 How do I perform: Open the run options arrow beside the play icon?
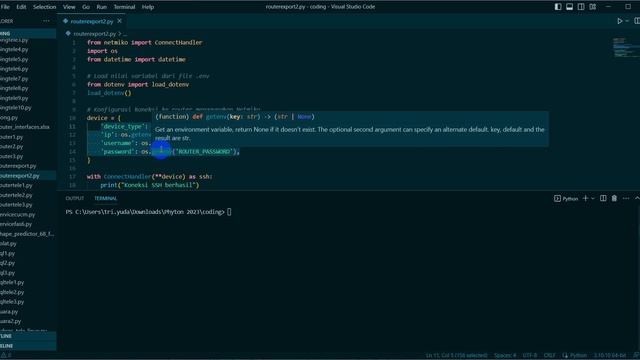[627, 21]
